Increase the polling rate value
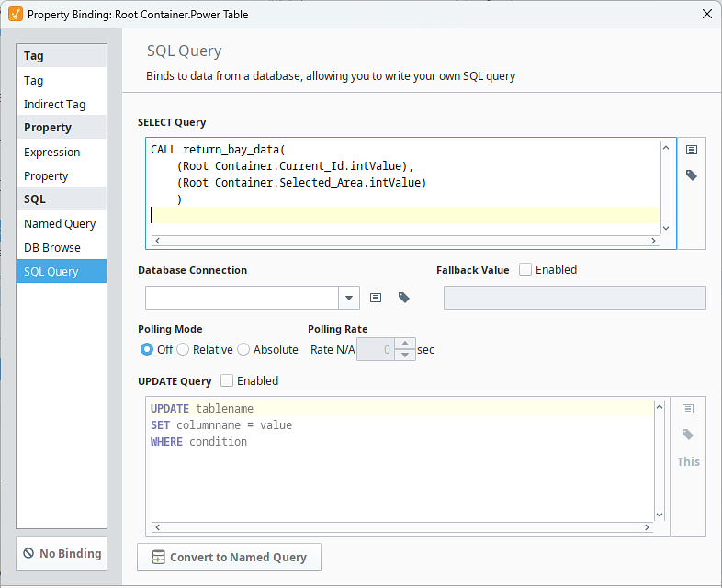This screenshot has width=722, height=588. point(407,344)
